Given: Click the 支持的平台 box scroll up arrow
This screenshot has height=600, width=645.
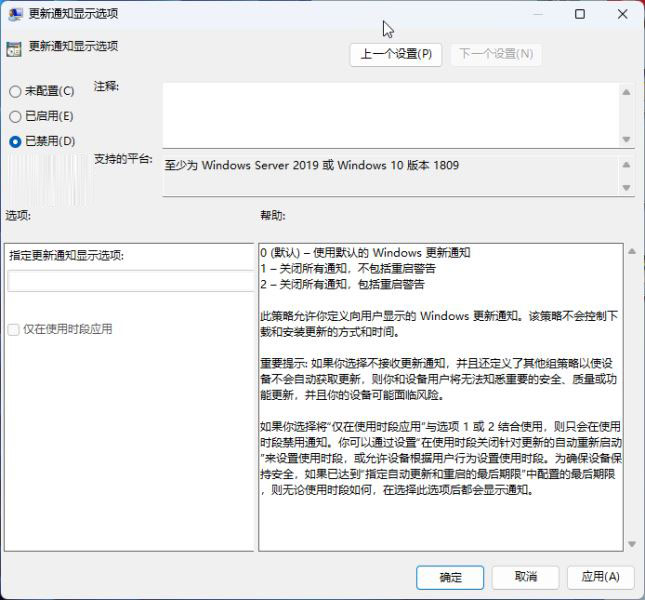Looking at the screenshot, I should click(x=626, y=165).
